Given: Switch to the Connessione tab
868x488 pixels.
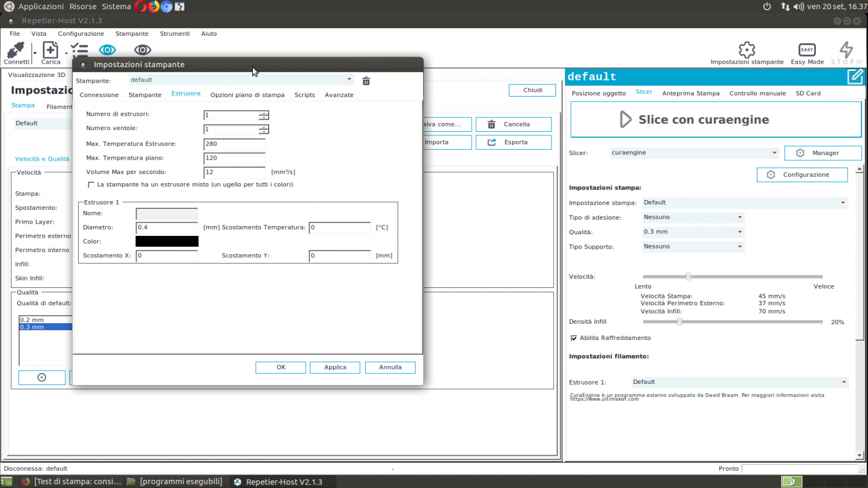Looking at the screenshot, I should 99,95.
